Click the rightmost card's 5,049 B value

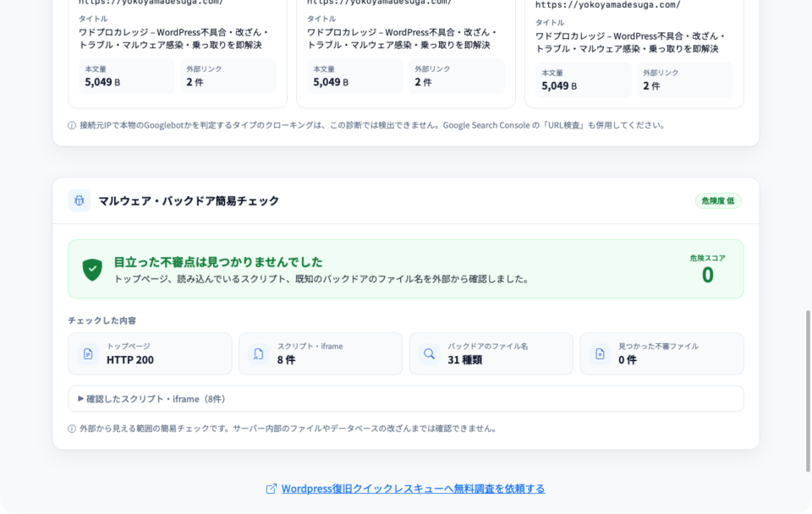coord(559,86)
